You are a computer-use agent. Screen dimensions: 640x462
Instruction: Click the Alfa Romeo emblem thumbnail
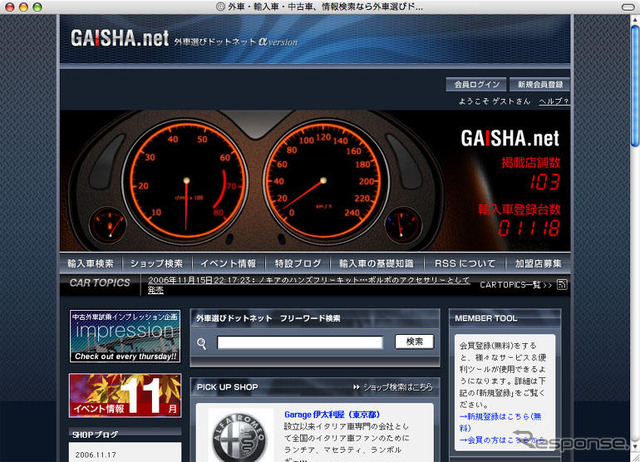[x=241, y=435]
